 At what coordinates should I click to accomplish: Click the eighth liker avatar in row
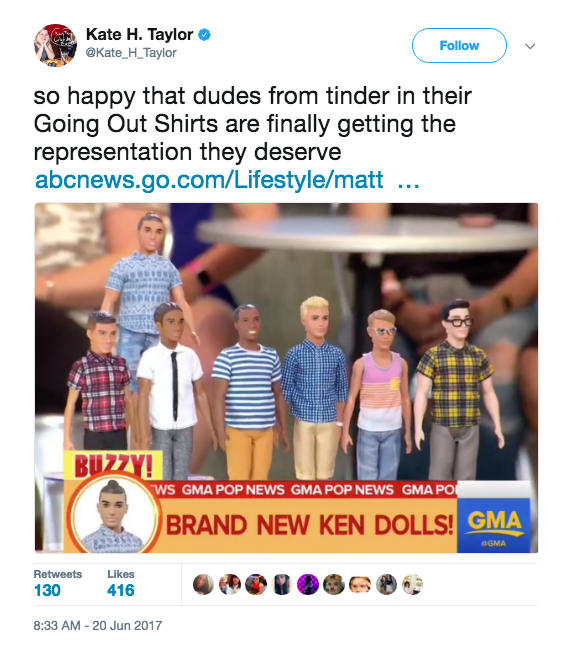coord(386,585)
